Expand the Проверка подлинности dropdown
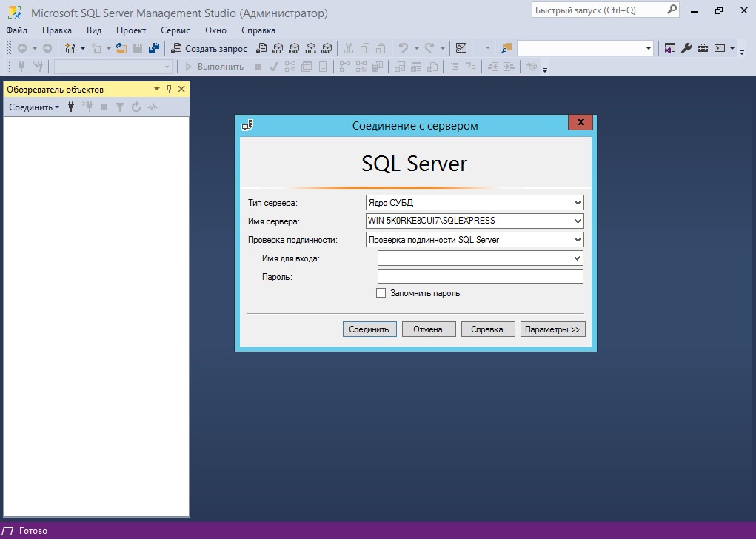This screenshot has height=539, width=756. (578, 240)
